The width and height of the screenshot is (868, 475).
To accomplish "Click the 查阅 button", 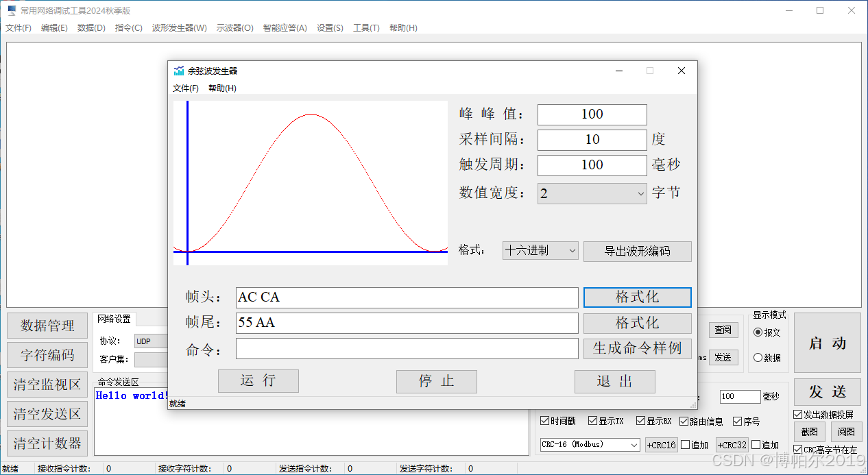I will pyautogui.click(x=723, y=330).
